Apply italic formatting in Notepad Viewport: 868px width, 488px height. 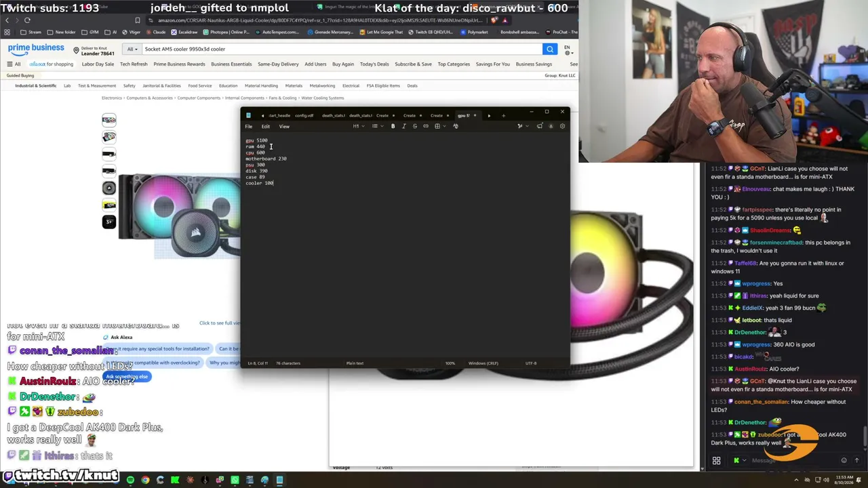click(x=403, y=126)
